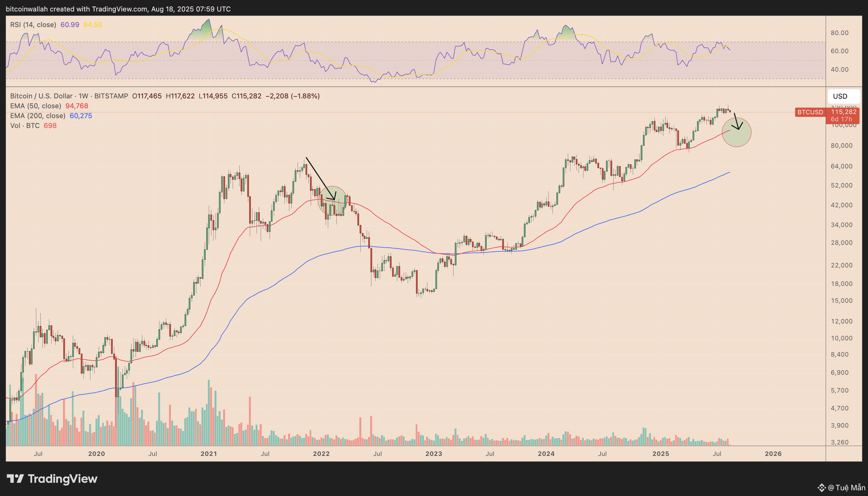
Task: Click the 2026 label on time axis
Action: click(773, 454)
